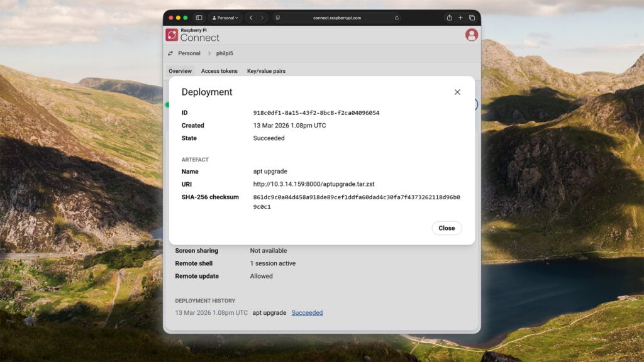Open the Key/value pairs tab
This screenshot has height=362, width=644.
[x=266, y=71]
